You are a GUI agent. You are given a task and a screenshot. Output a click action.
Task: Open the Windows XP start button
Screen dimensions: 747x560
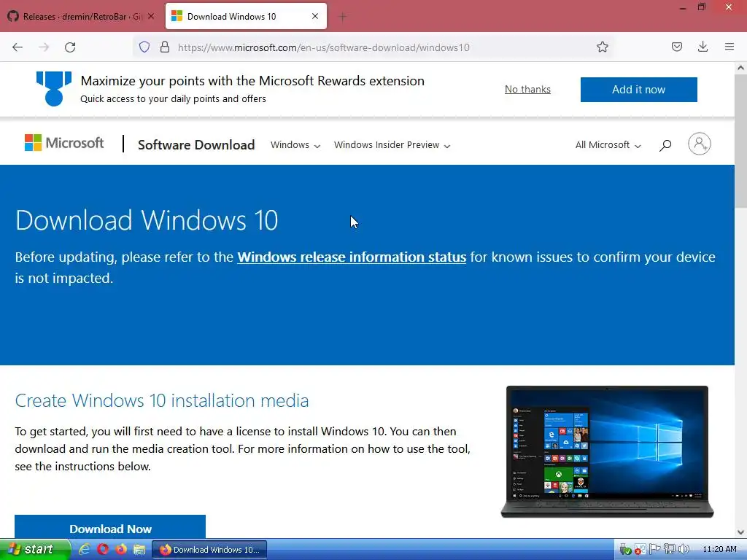tap(34, 550)
